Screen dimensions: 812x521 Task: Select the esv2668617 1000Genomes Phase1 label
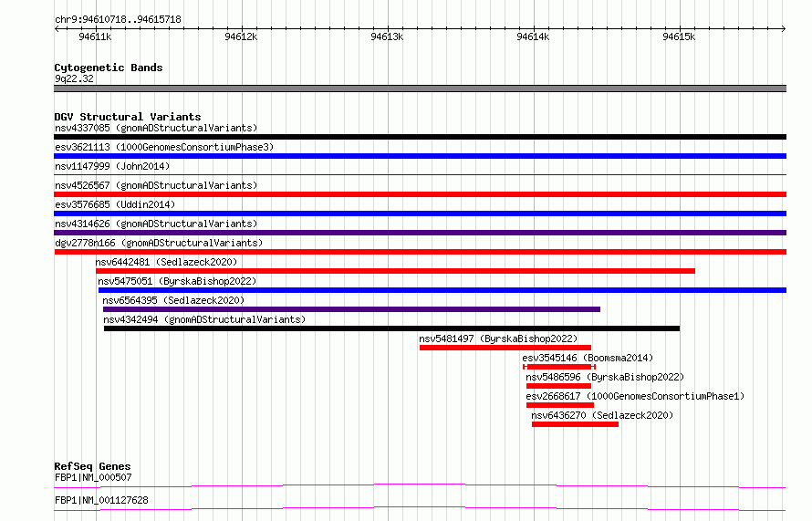[635, 396]
